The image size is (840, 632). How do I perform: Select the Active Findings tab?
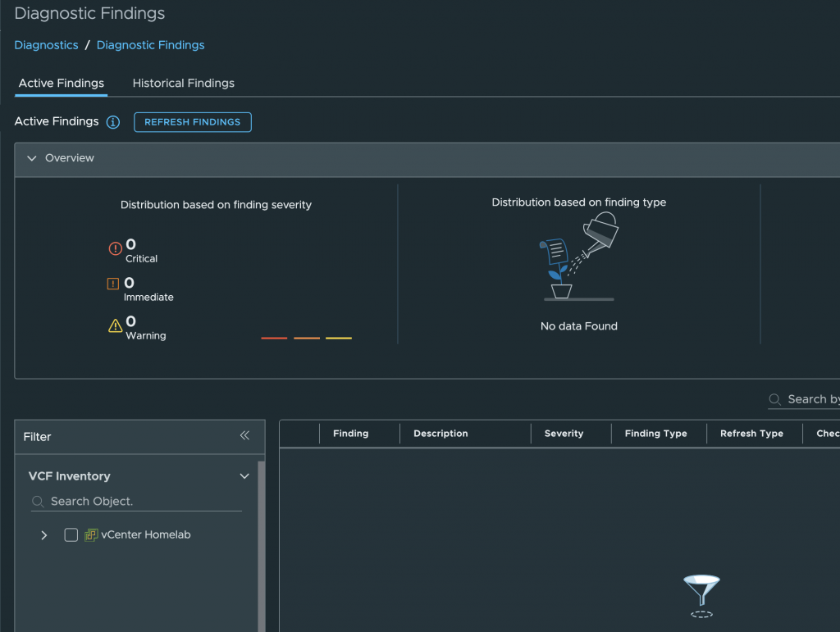[x=62, y=83]
